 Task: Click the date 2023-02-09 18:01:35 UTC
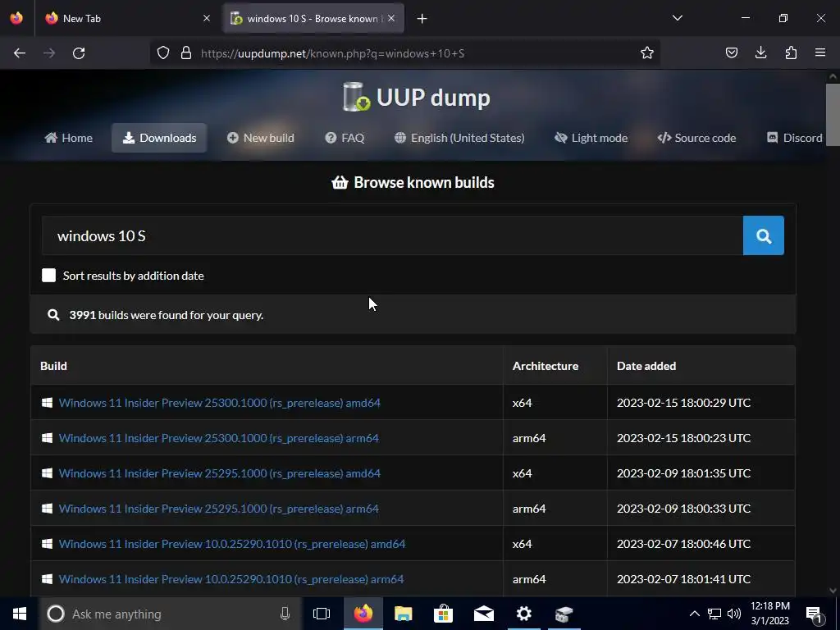683,473
